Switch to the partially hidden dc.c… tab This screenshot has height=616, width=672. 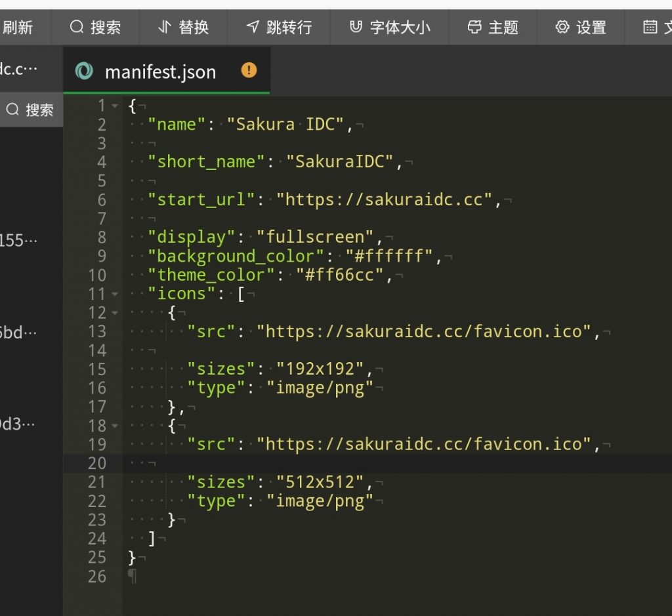pos(20,69)
